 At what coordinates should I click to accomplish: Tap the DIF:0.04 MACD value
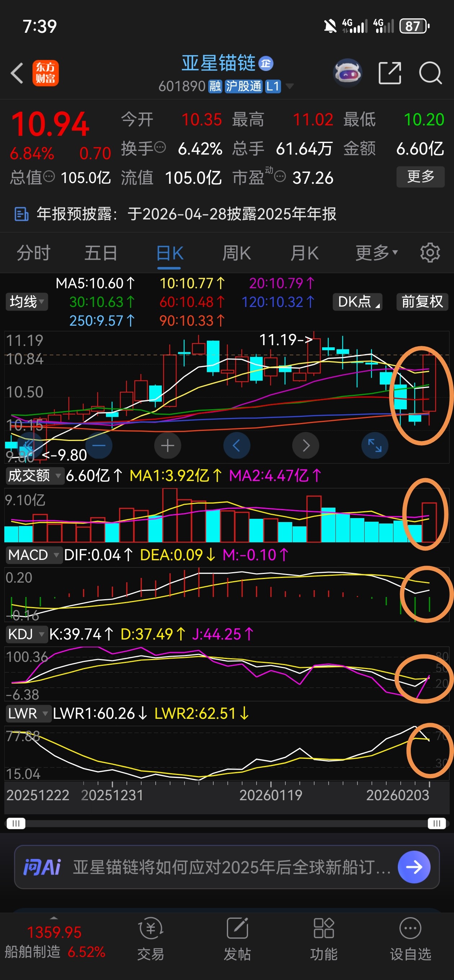click(98, 555)
